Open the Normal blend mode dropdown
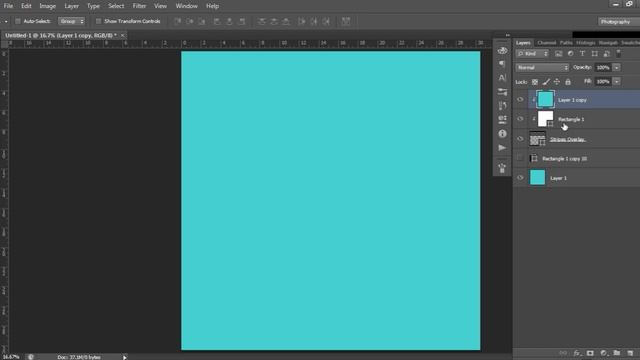Screen dimensions: 640x360 tap(542, 67)
